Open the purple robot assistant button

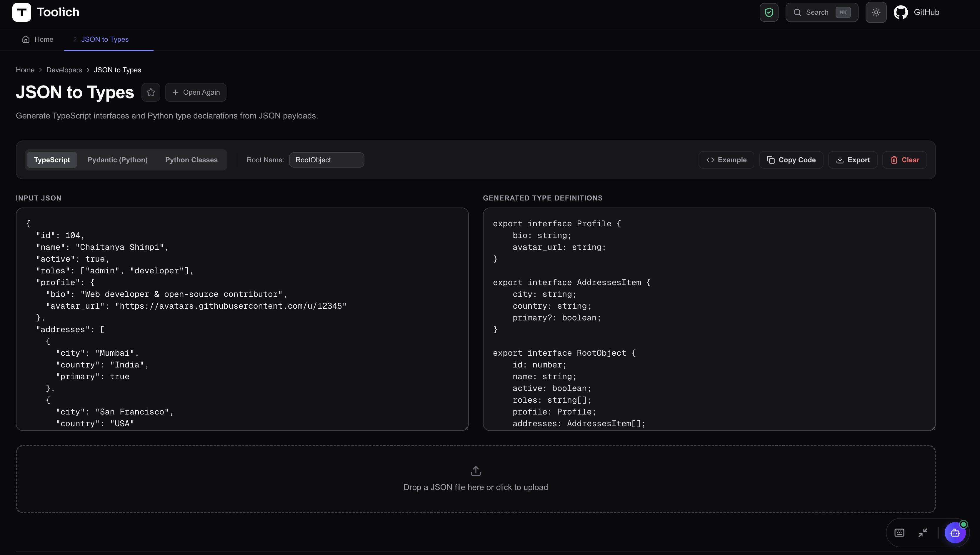pyautogui.click(x=955, y=532)
